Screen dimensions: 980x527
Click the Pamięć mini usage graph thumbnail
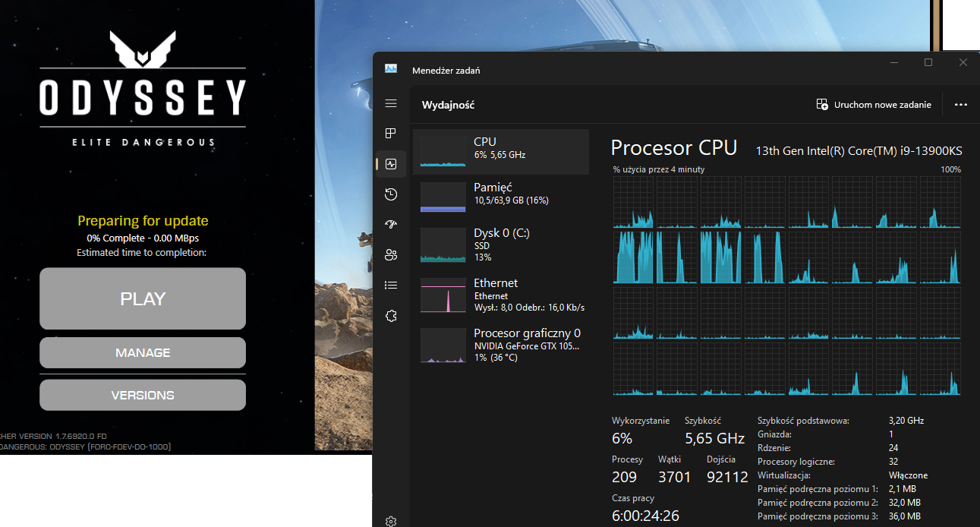point(443,197)
